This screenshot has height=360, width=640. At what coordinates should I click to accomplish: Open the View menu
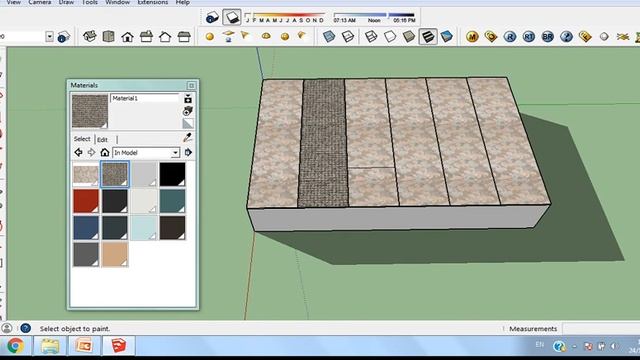[x=13, y=2]
